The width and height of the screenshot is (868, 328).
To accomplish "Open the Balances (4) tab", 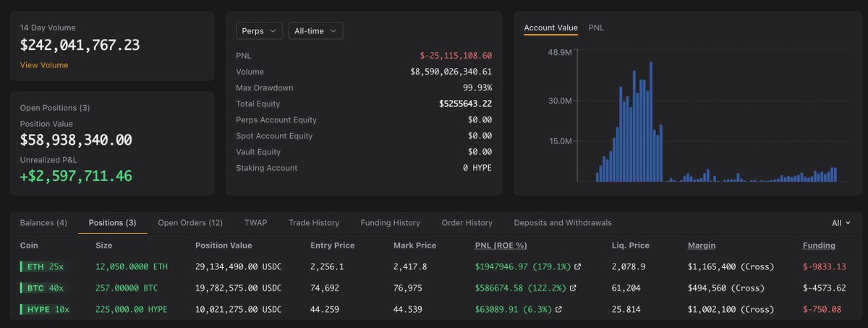I will 43,223.
